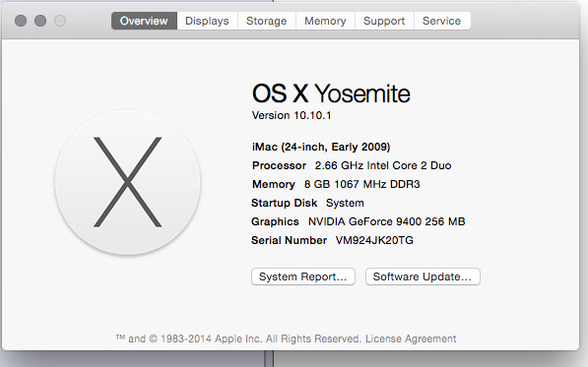Go to the Memory tab
Image resolution: width=588 pixels, height=367 pixels.
coord(325,21)
